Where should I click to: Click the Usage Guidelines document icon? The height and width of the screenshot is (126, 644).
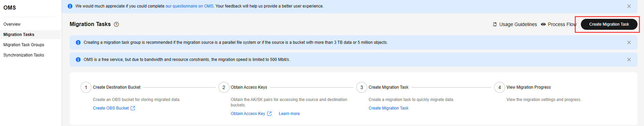tap(495, 24)
